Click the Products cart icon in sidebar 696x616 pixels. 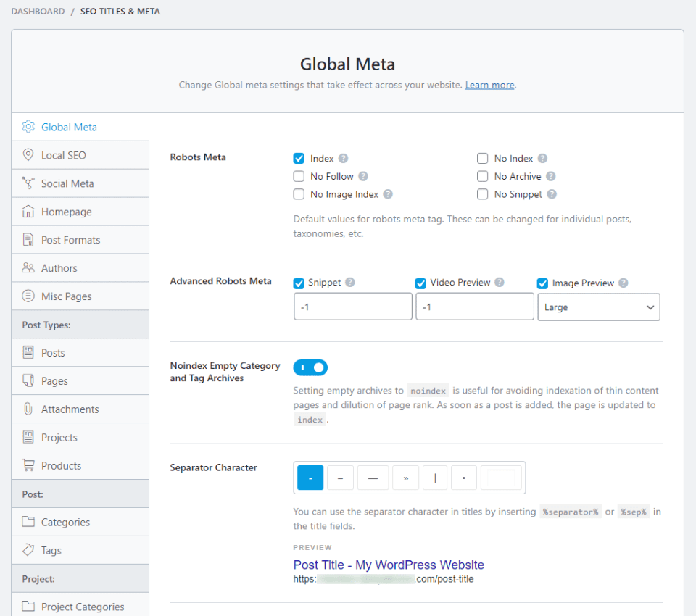pyautogui.click(x=28, y=465)
